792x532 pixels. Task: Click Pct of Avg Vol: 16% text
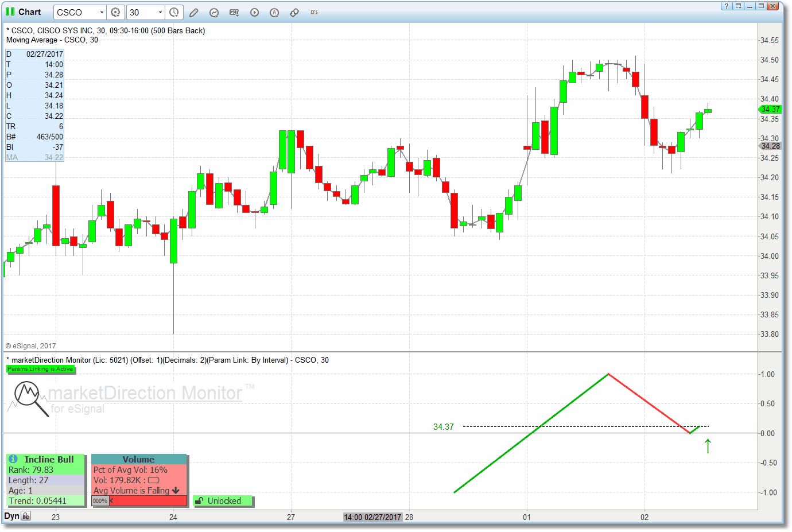pyautogui.click(x=130, y=470)
